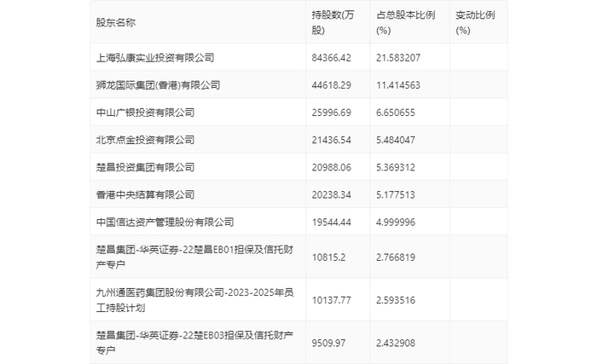The image size is (597, 364).
Task: Select 狮龙国际集团(香港)有限公司 shareholder name
Action: 158,85
